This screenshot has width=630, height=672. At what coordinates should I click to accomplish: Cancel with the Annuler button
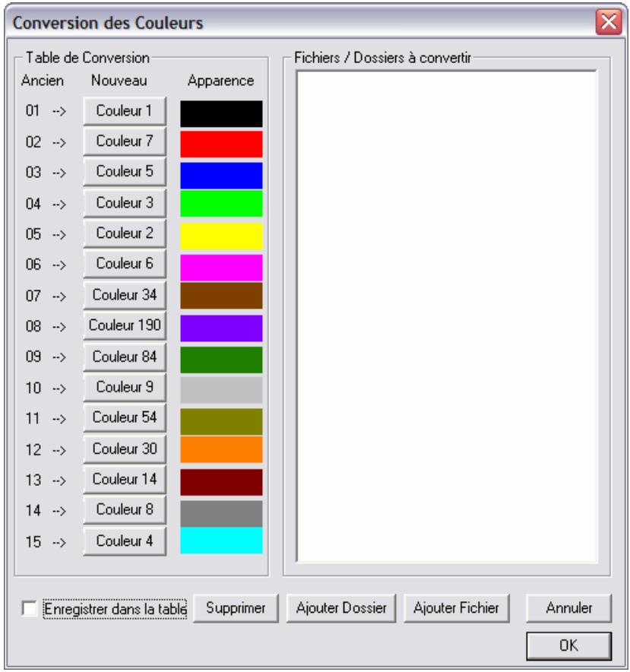(568, 608)
